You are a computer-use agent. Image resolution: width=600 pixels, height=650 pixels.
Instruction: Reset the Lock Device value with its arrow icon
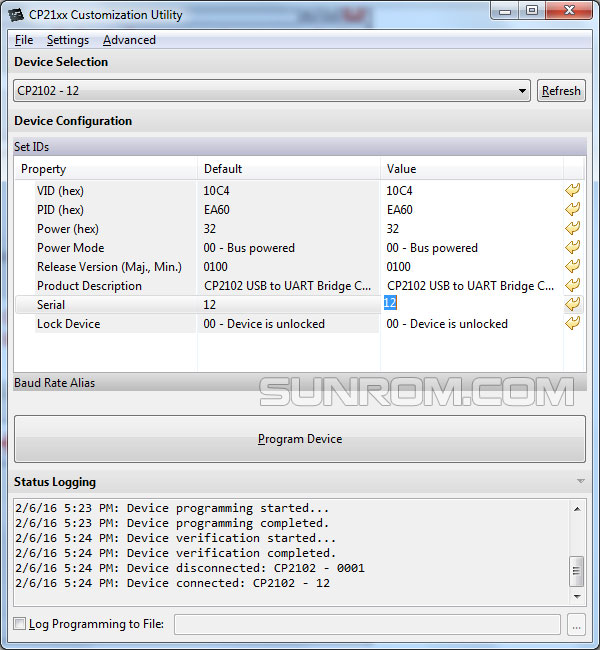pyautogui.click(x=573, y=324)
